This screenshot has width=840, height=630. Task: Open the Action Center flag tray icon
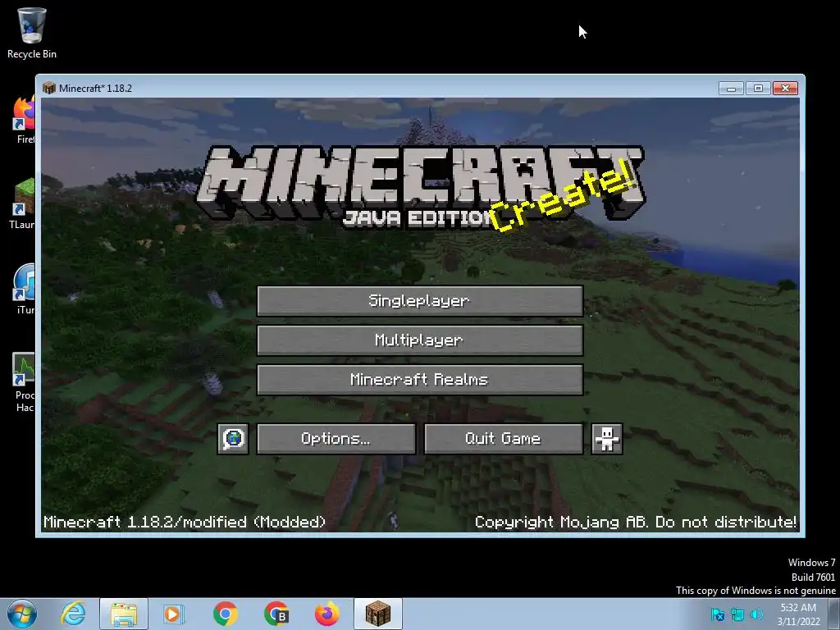717,614
